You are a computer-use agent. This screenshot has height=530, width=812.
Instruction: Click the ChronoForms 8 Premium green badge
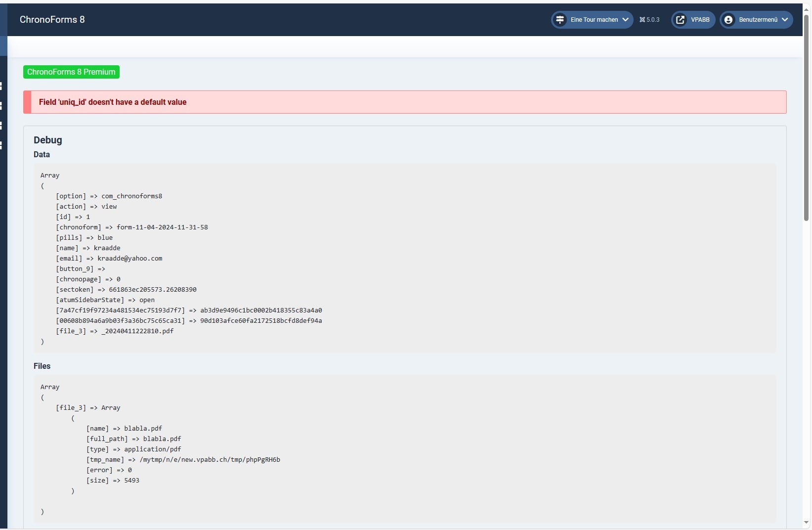pyautogui.click(x=71, y=72)
